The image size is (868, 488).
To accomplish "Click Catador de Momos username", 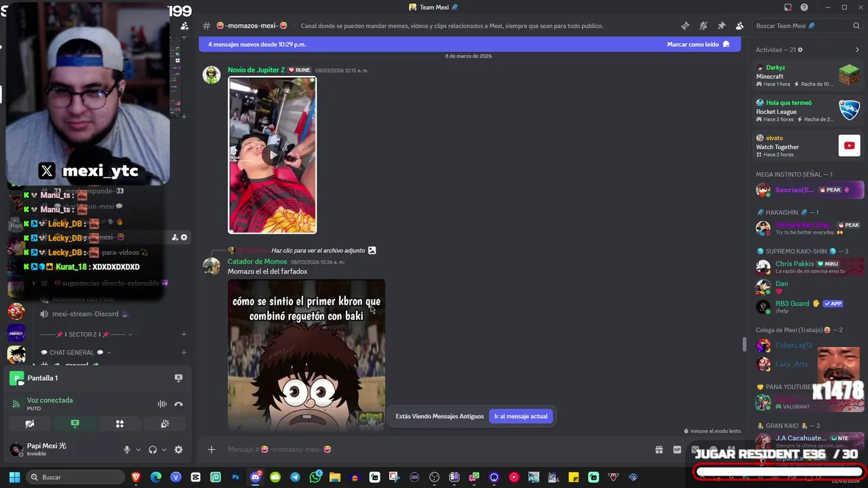I will pos(257,262).
